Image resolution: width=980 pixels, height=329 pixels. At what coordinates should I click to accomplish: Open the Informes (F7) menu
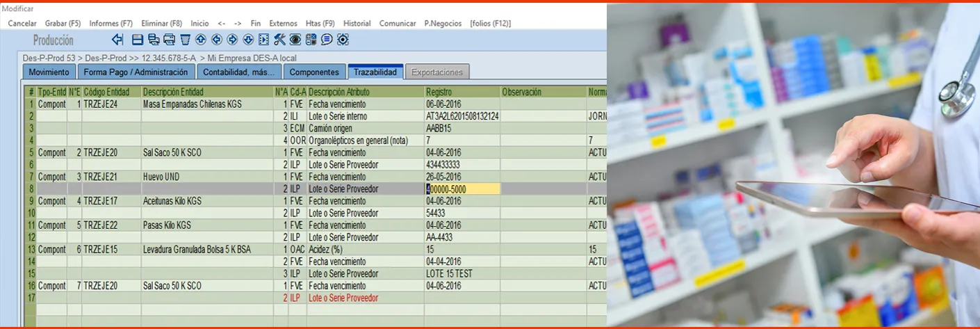pos(111,23)
